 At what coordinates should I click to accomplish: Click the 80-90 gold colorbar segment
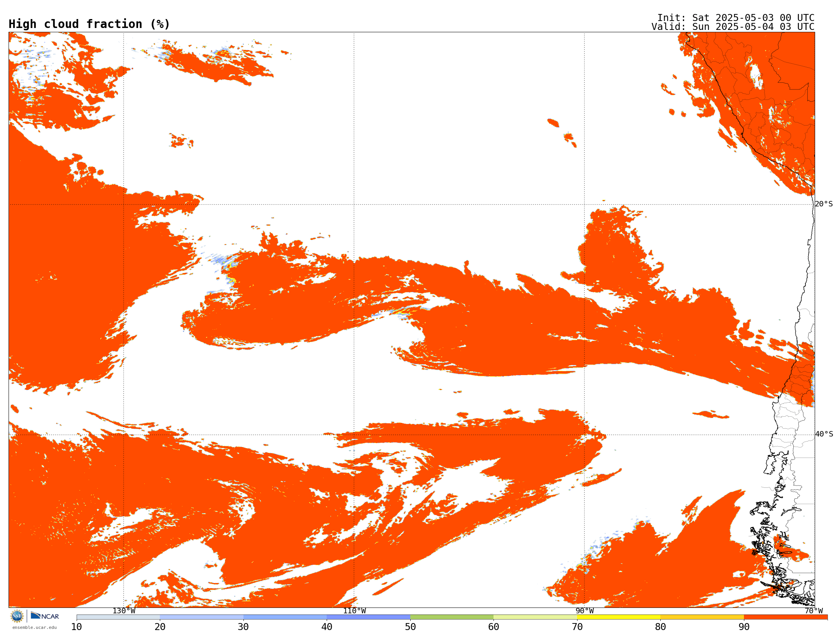(702, 617)
